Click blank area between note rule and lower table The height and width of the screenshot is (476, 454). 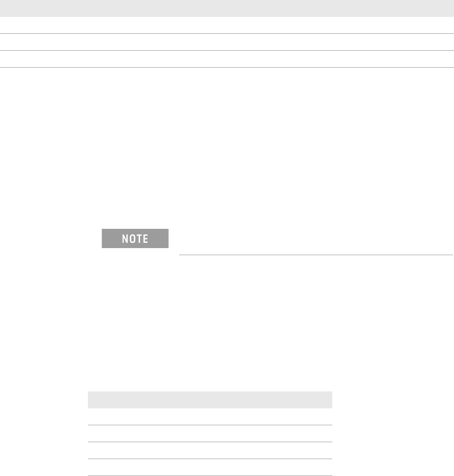point(227,323)
